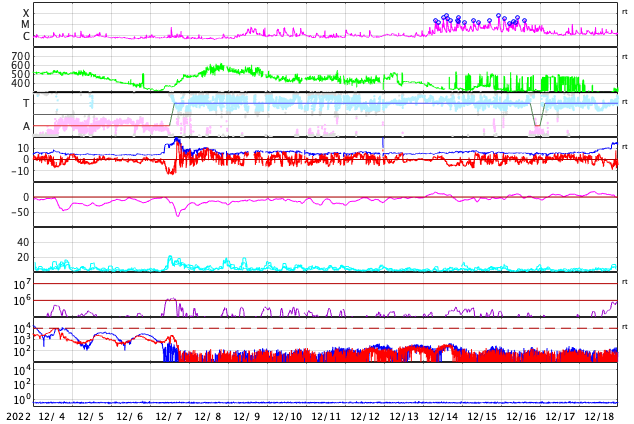634x424 pixels.
Task: Choose the 12/ 9 date label
Action: click(247, 417)
